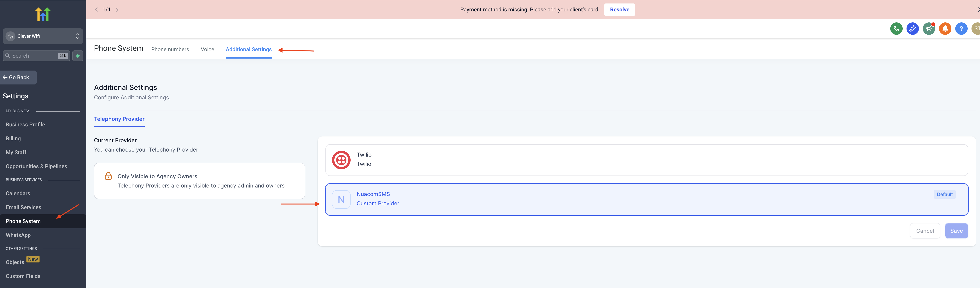
Task: Go to previous banner notification arrow
Action: [x=96, y=9]
